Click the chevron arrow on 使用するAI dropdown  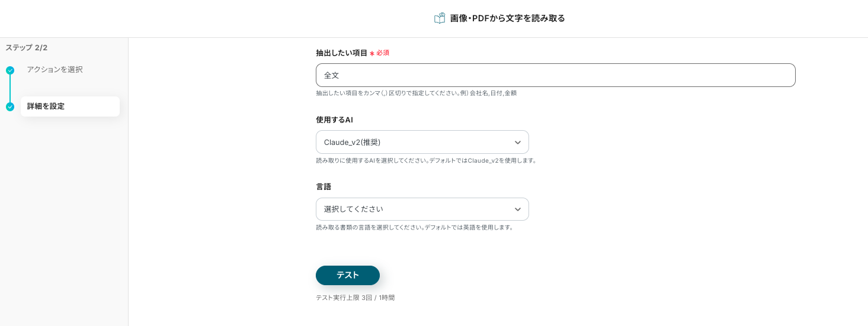pos(517,143)
